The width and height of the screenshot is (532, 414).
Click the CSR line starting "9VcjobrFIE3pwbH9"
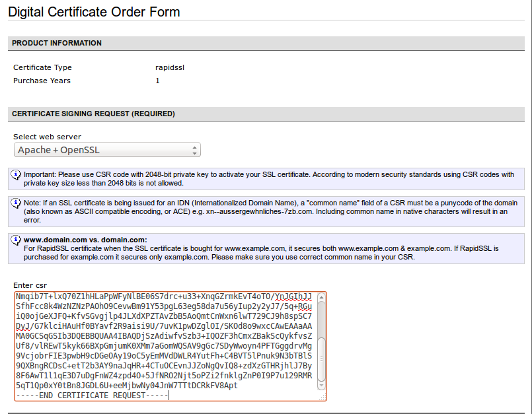click(x=164, y=356)
